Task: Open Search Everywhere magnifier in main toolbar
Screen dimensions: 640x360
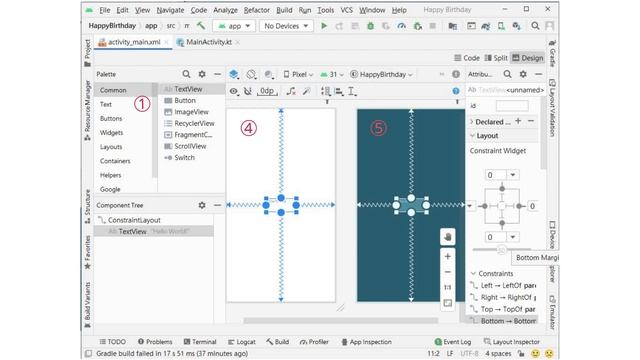Action: coord(535,26)
